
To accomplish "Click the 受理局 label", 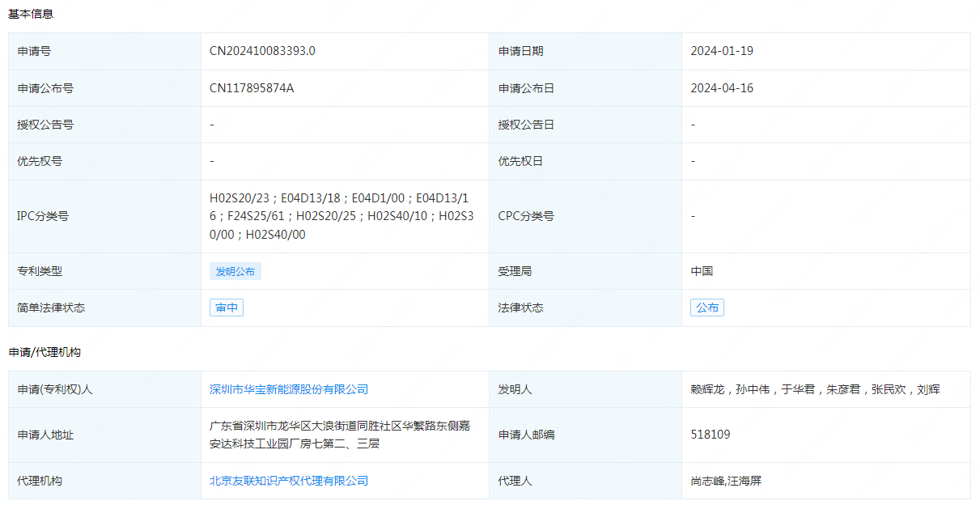I will tap(515, 271).
